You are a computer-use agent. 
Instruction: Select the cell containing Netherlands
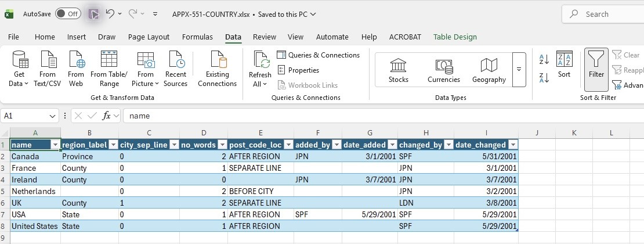35,191
